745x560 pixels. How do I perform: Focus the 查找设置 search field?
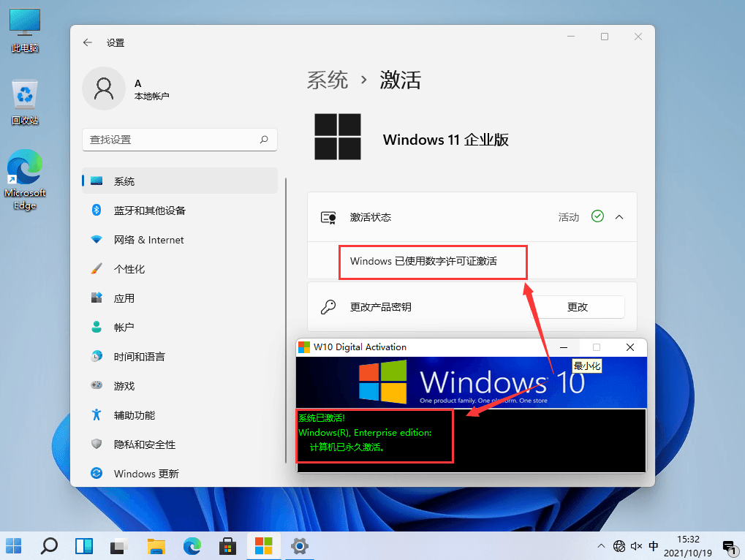[180, 140]
